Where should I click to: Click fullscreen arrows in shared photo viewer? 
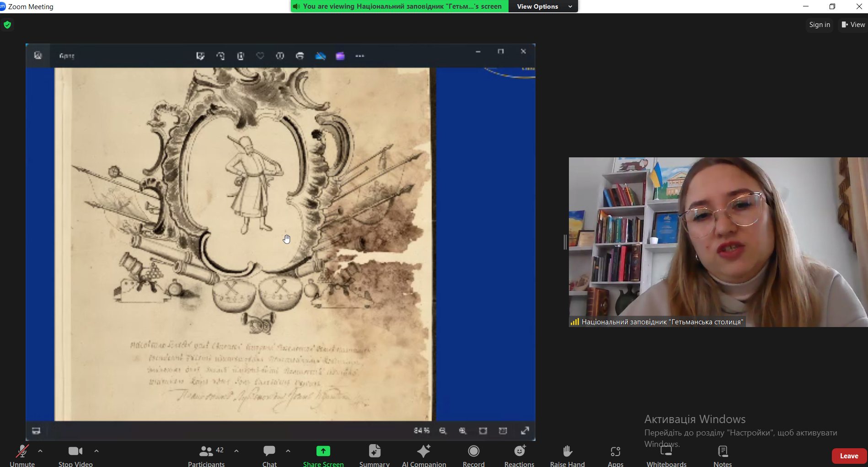tap(525, 430)
